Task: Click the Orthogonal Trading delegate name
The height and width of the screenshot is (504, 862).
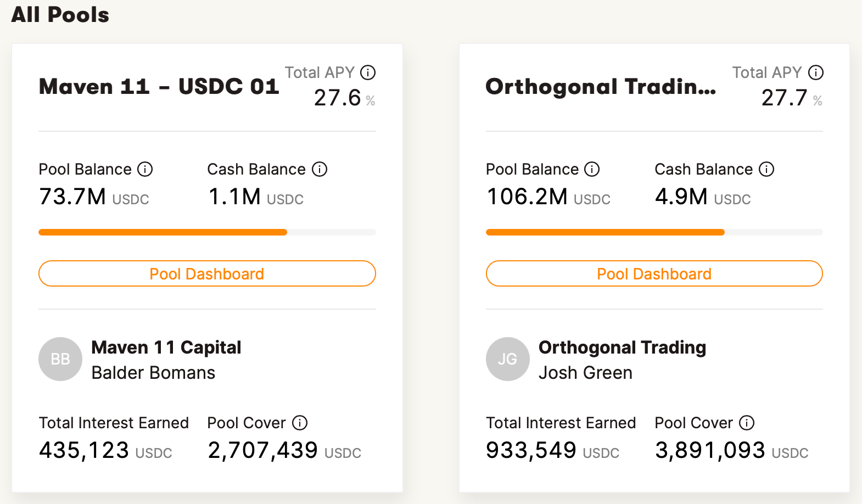Action: pyautogui.click(x=622, y=348)
